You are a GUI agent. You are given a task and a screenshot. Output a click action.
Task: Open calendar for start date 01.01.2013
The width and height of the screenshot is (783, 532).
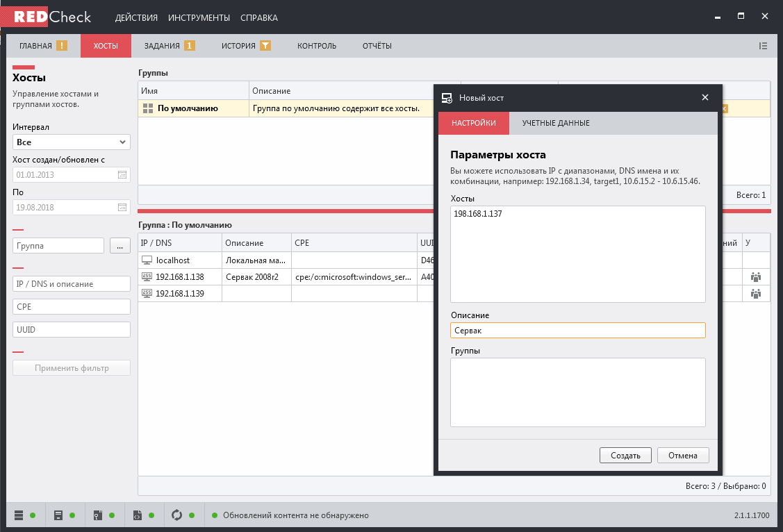pos(122,175)
